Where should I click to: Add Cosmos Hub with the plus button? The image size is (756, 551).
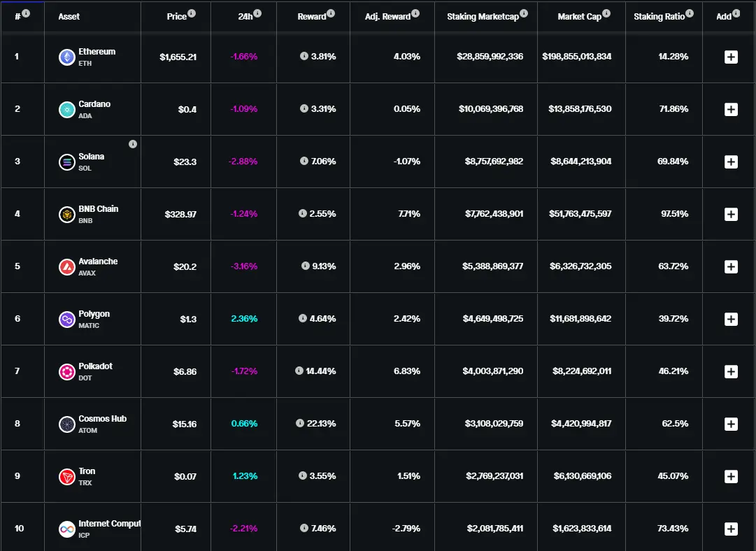coord(731,424)
